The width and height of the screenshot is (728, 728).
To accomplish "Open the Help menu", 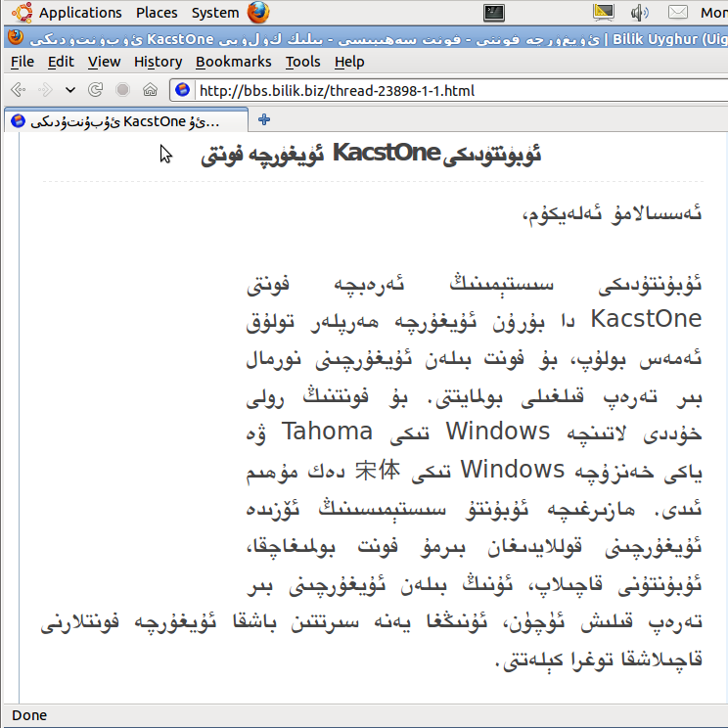I will (349, 62).
